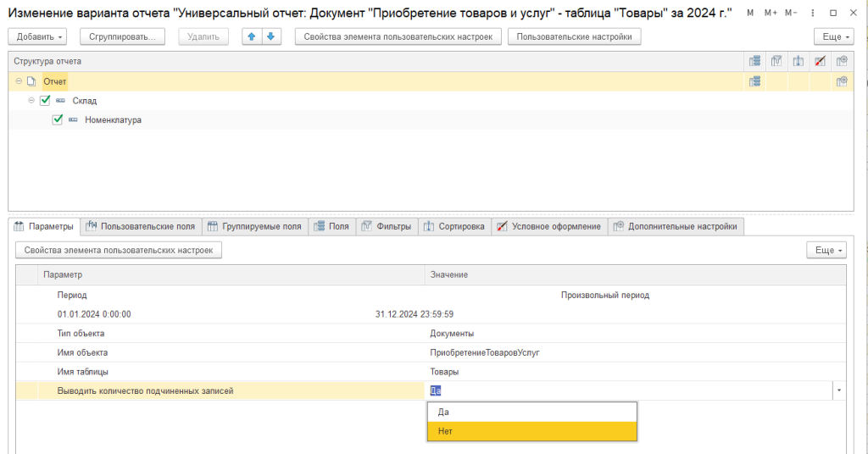Open the Условное оформление tab
This screenshot has height=454, width=868.
(x=548, y=226)
